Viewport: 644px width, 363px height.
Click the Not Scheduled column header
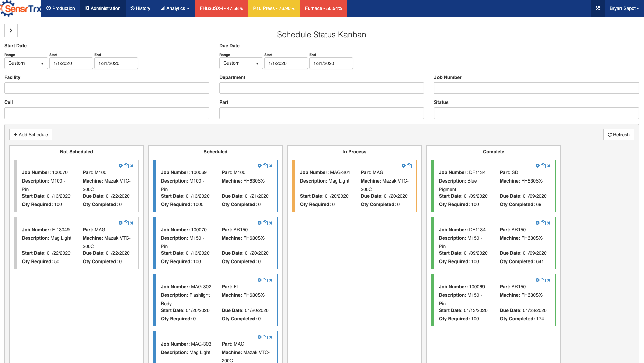click(77, 152)
